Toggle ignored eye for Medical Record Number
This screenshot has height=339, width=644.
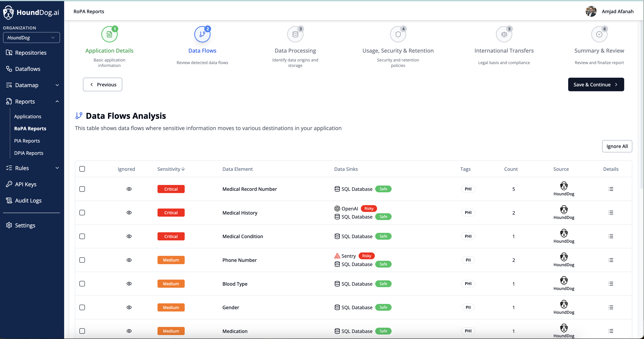tap(129, 189)
